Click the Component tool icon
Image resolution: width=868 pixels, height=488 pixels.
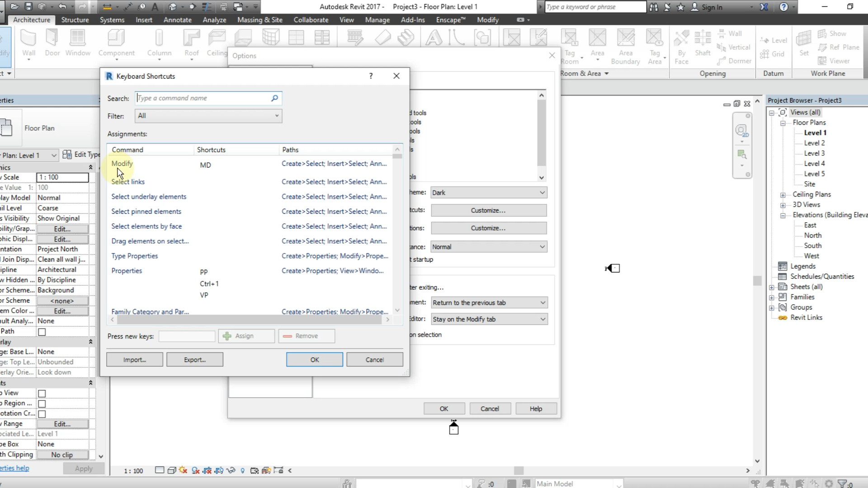[116, 38]
